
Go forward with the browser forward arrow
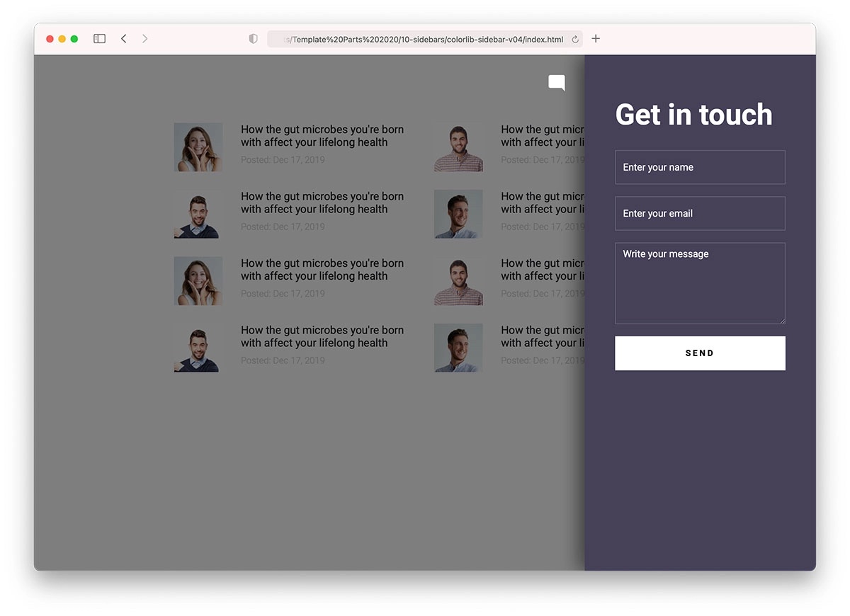[145, 39]
